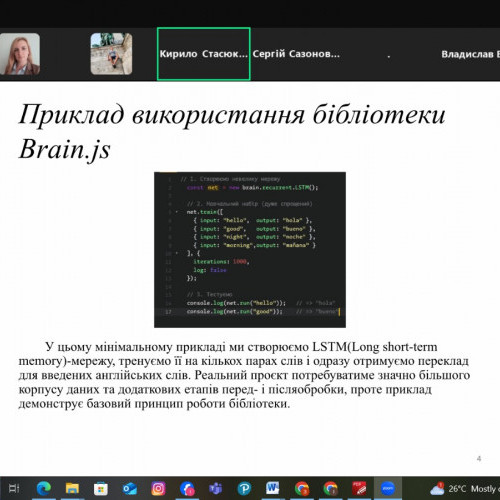Open Microsoft Teams from the taskbar
The image size is (500, 500).
click(216, 489)
